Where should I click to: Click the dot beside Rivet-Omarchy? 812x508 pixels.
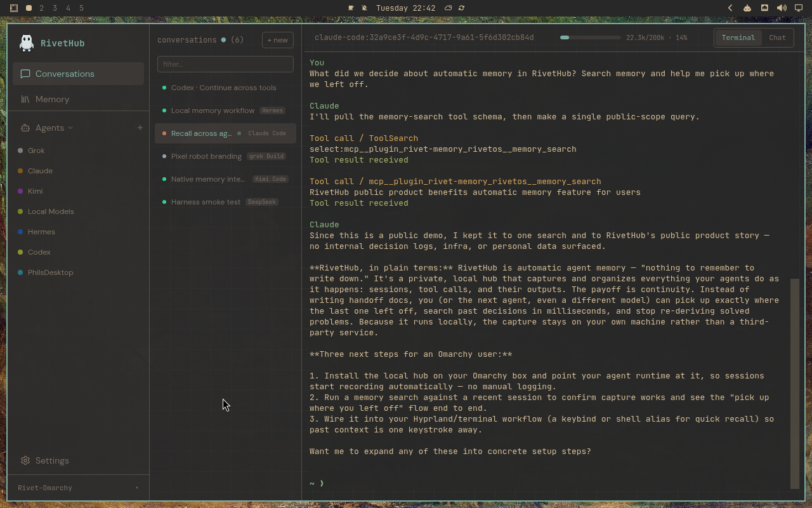(x=137, y=488)
